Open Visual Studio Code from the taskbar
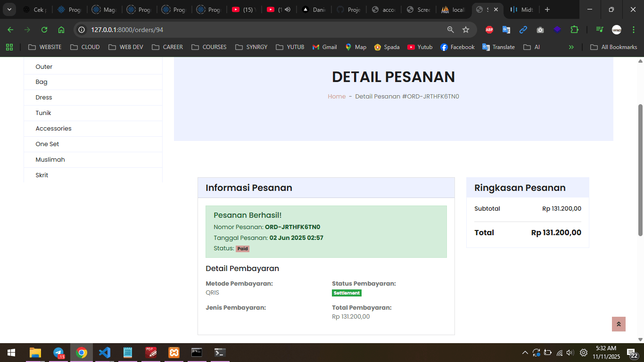Image resolution: width=644 pixels, height=362 pixels. 105,352
